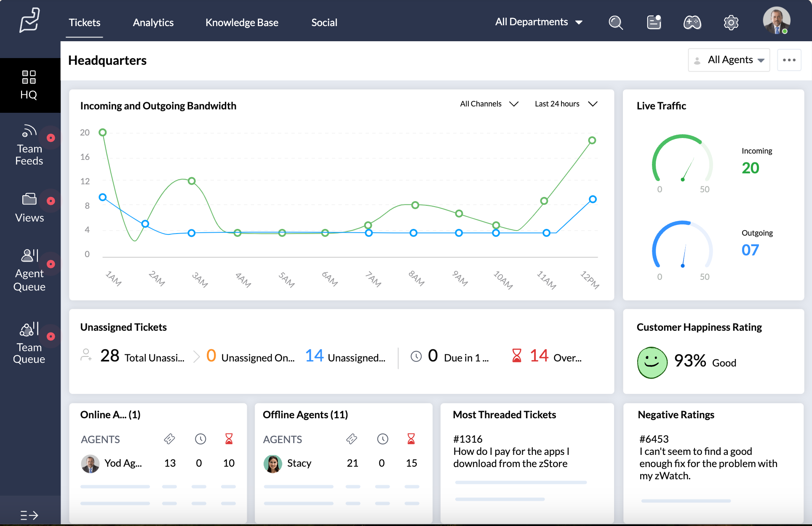Screen dimensions: 812x526
Task: Open the All Agents selector
Action: (729, 60)
